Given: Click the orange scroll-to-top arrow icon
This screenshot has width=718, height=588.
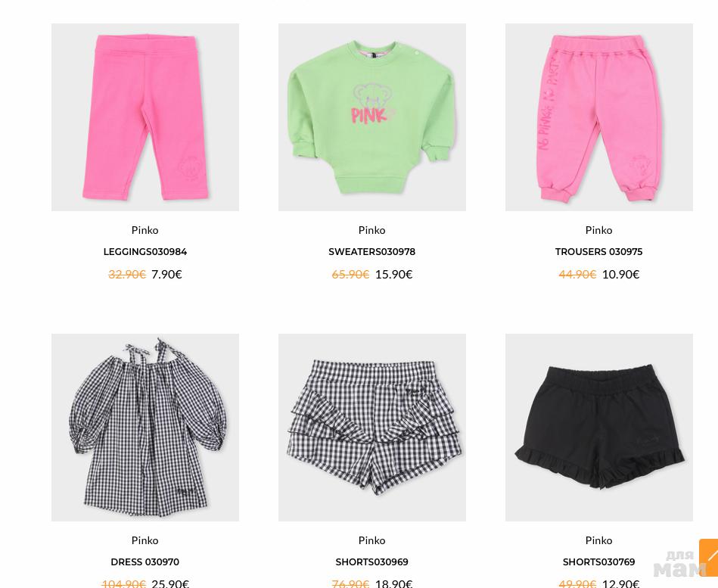Looking at the screenshot, I should (x=709, y=557).
